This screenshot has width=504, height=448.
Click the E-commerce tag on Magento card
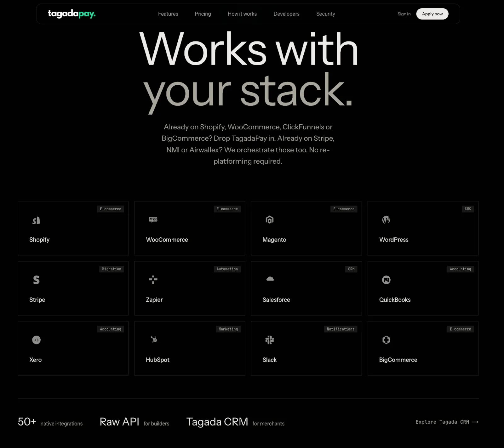tap(344, 209)
